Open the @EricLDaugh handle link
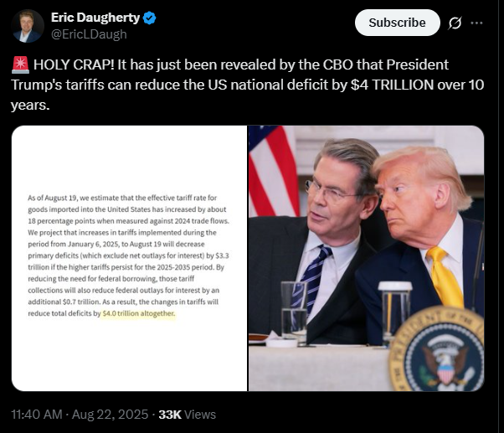Image resolution: width=504 pixels, height=433 pixels. click(89, 34)
